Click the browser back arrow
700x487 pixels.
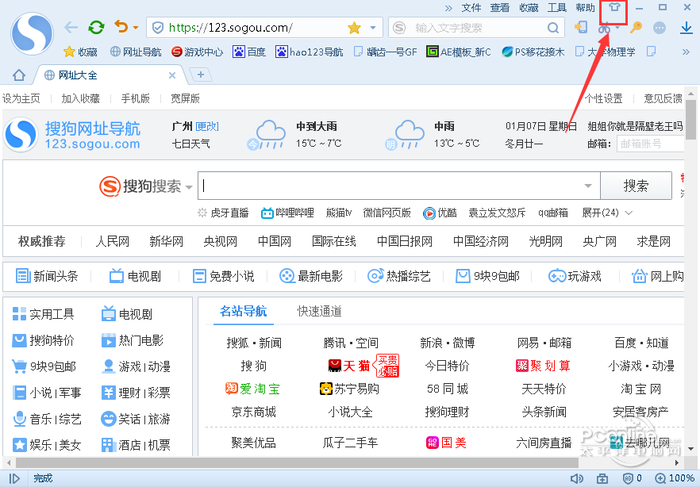click(x=71, y=28)
